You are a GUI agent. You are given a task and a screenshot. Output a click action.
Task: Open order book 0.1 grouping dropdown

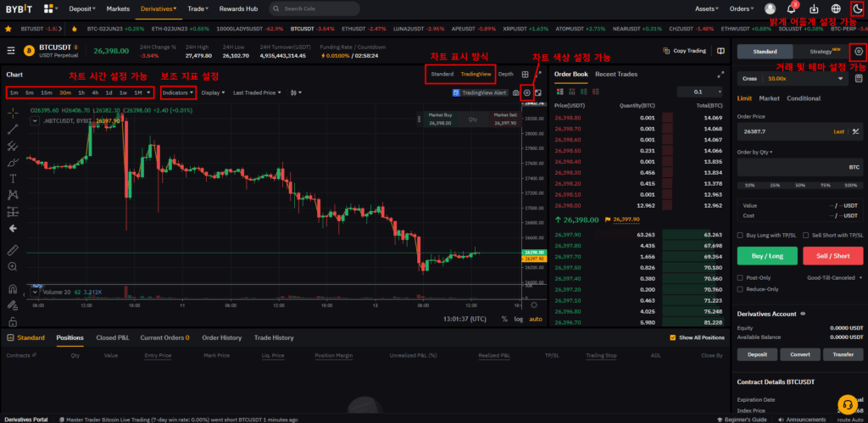(699, 92)
